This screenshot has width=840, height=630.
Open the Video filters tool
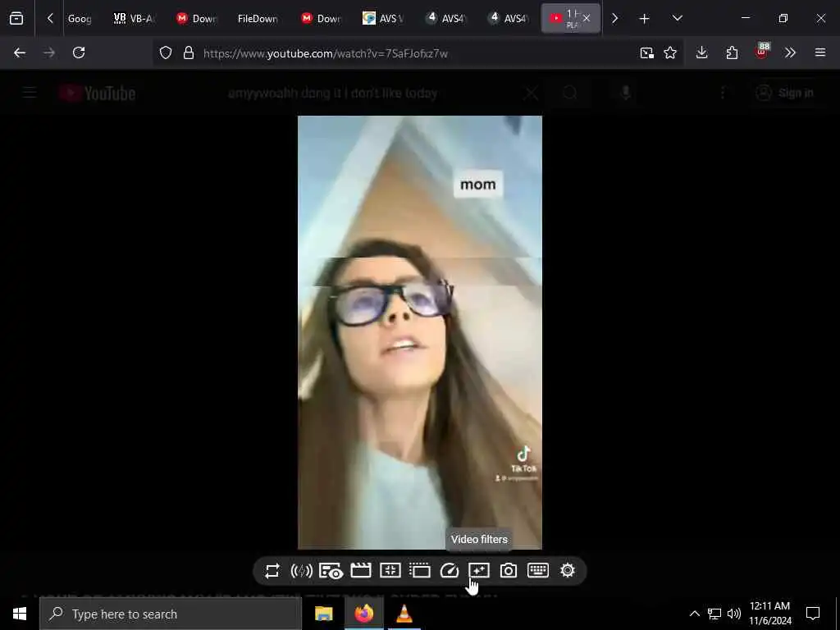[x=478, y=571]
